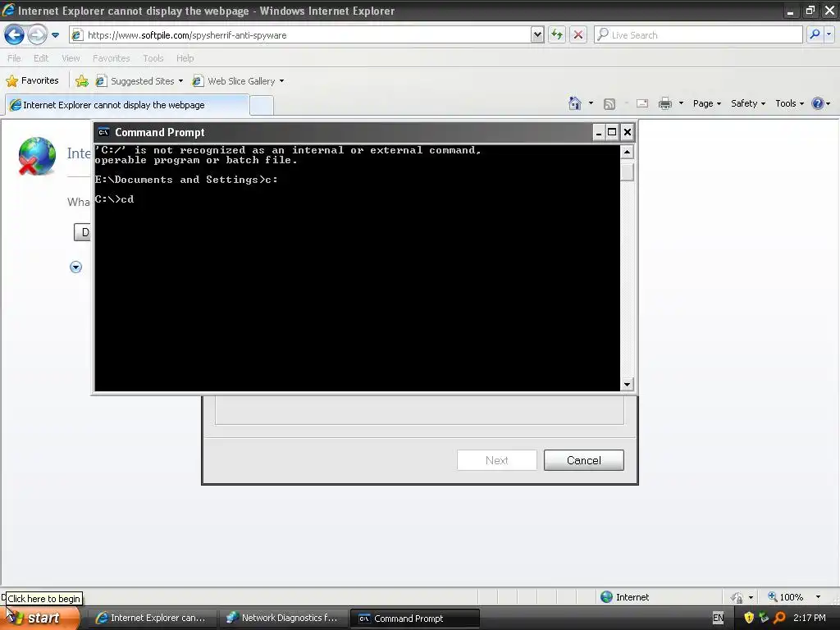Image resolution: width=840 pixels, height=630 pixels.
Task: Switch to Internet Explorer taskbar button
Action: (151, 619)
